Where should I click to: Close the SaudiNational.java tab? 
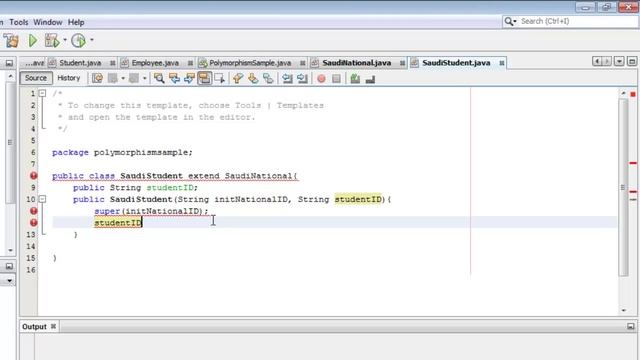click(402, 63)
